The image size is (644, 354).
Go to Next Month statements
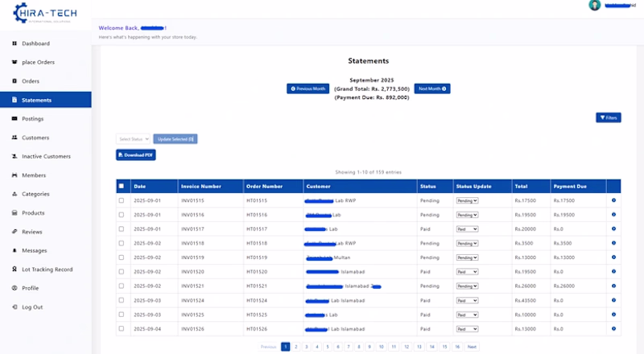coord(431,88)
